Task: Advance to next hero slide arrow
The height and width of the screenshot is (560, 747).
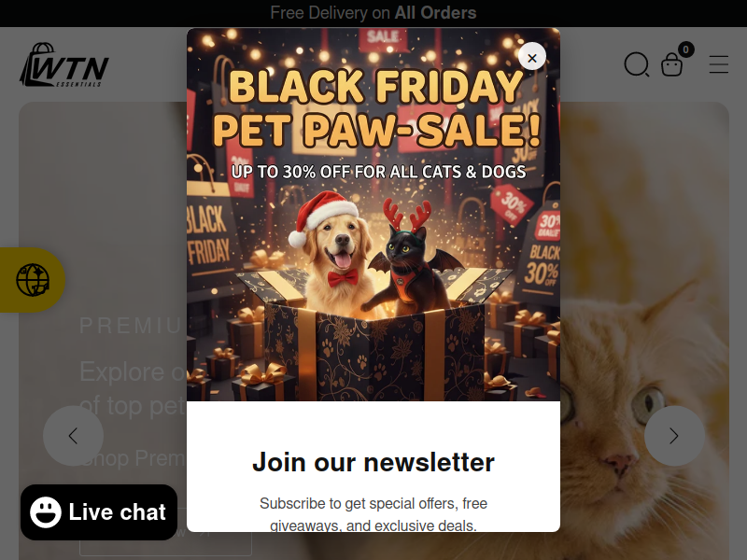Action: click(x=674, y=436)
